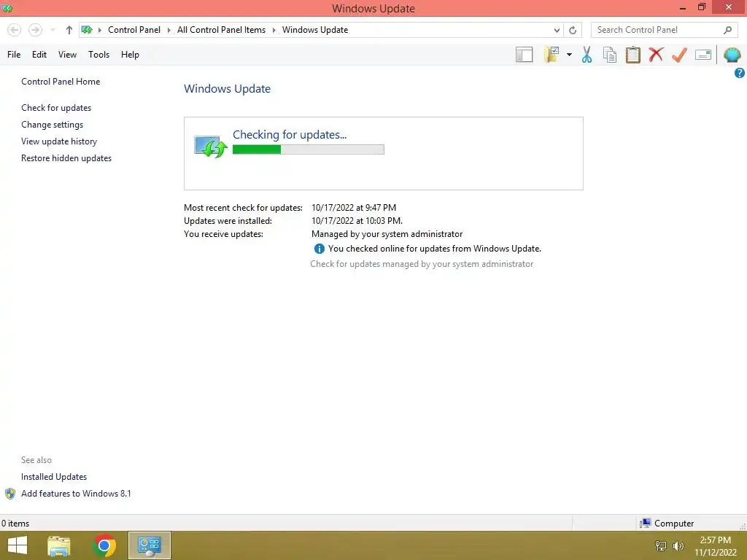Click the volume speaker tray icon
Viewport: 747px width, 560px height.
[x=678, y=545]
